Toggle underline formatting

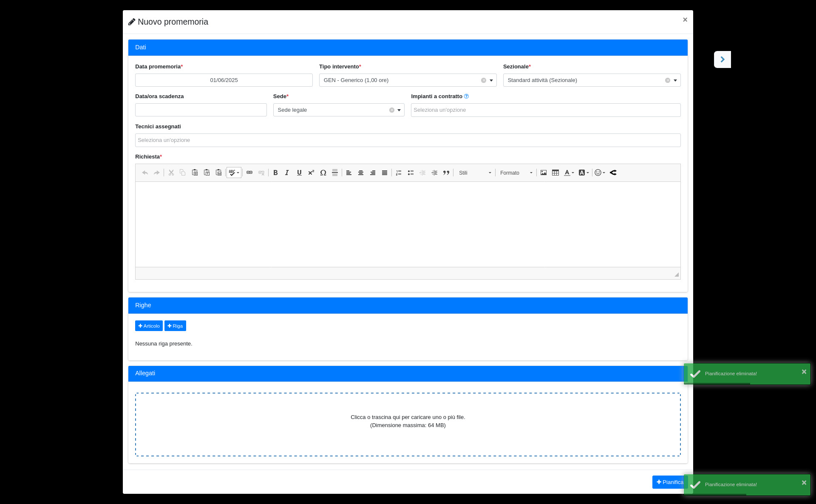pyautogui.click(x=299, y=173)
